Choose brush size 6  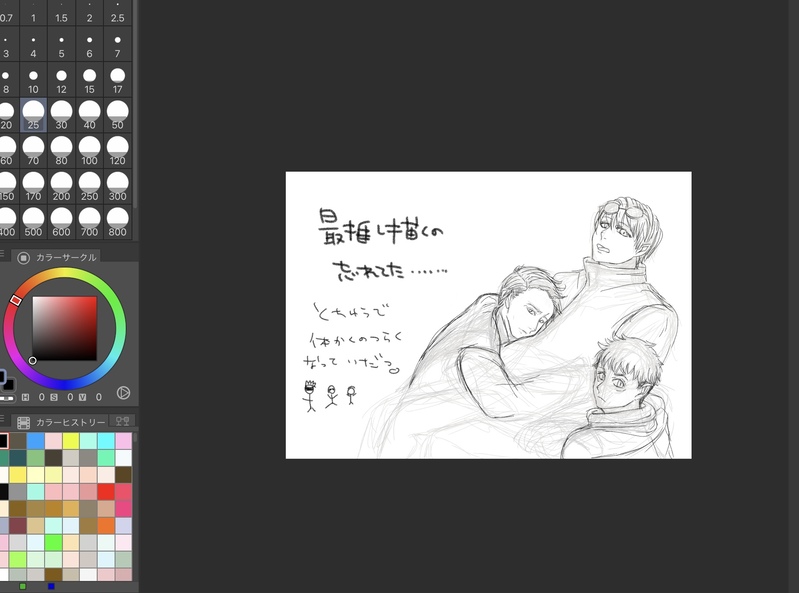89,44
